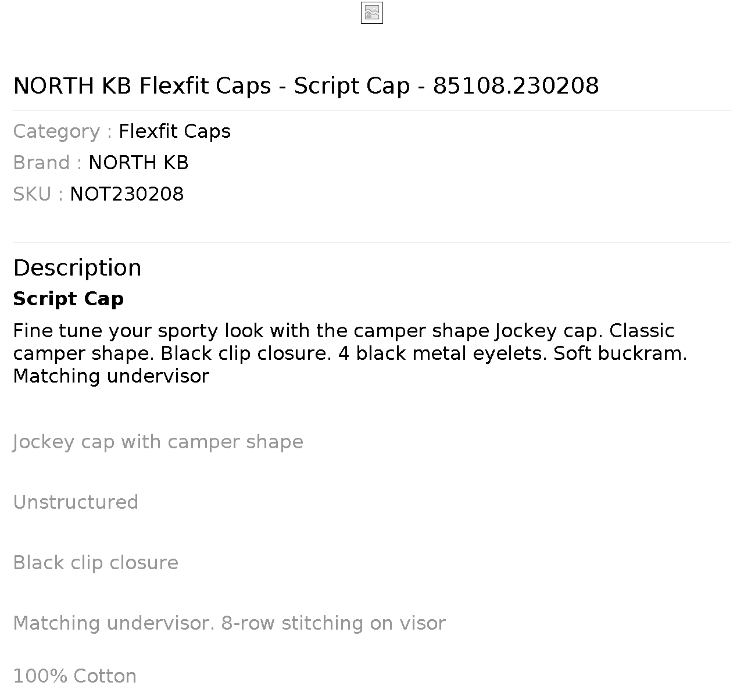This screenshot has width=744, height=700.
Task: Click the 100% Cotton feature line
Action: click(75, 676)
